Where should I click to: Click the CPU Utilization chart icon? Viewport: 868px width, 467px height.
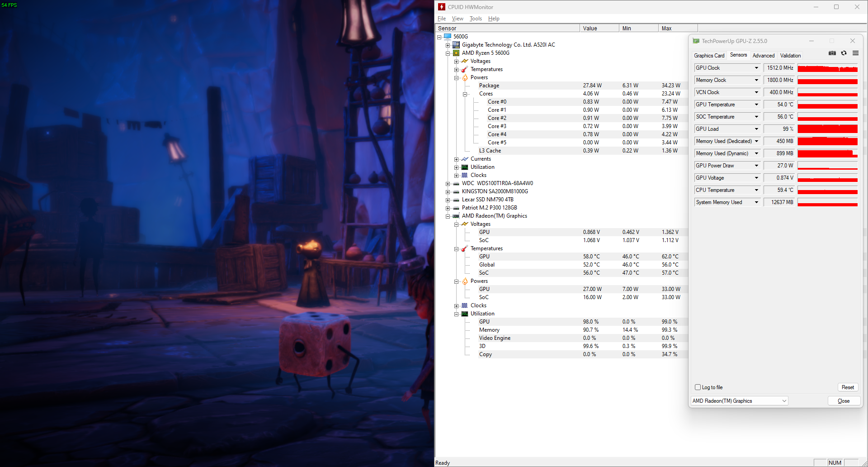[x=465, y=167]
